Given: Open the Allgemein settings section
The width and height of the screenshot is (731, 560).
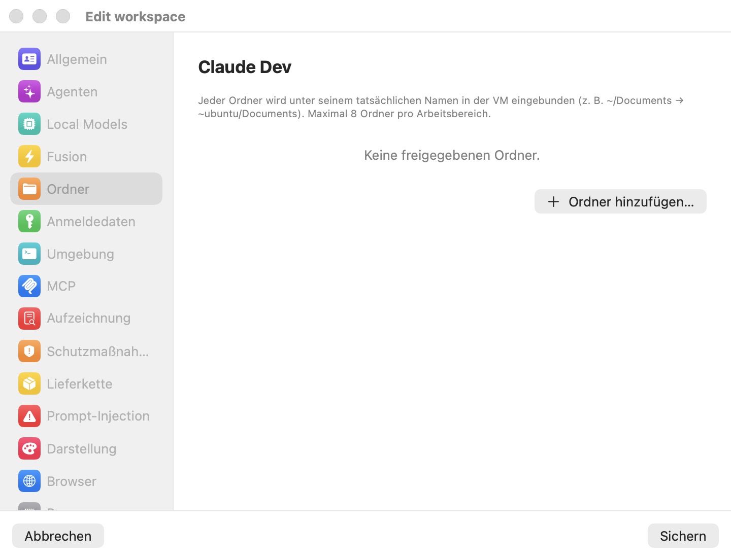Looking at the screenshot, I should 86,59.
